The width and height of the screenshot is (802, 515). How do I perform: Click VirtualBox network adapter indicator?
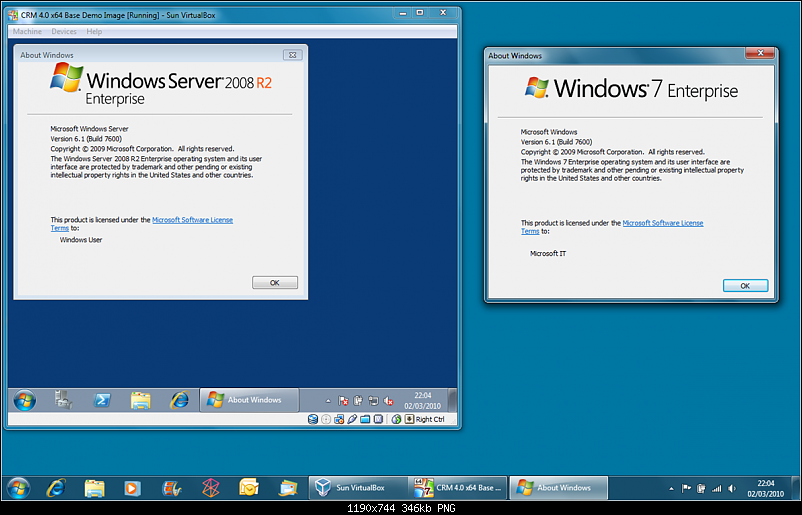point(339,419)
